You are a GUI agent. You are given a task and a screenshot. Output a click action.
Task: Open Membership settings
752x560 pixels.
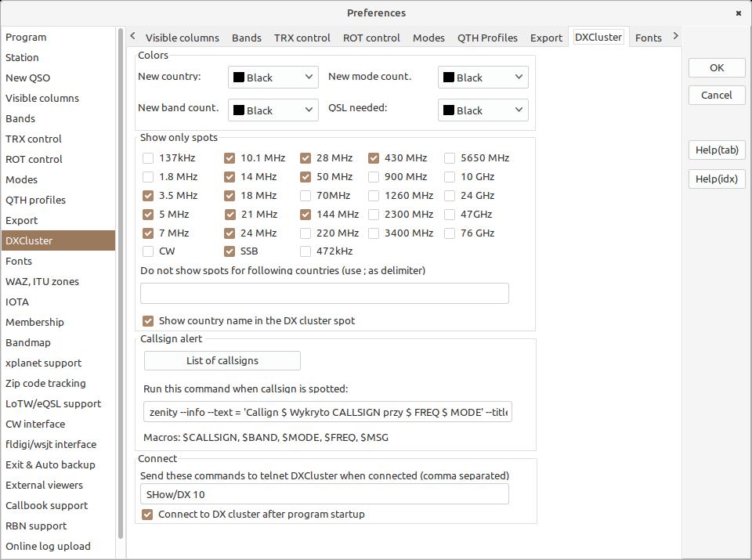[59, 322]
